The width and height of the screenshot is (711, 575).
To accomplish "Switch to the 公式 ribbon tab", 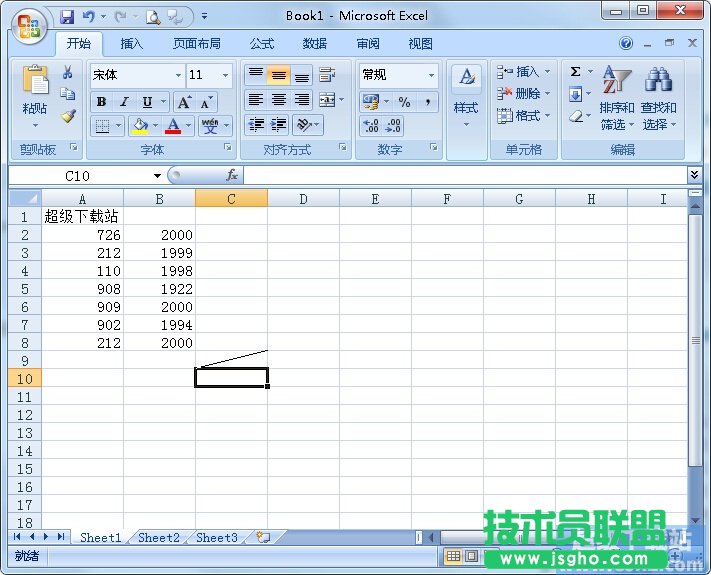I will [x=262, y=44].
